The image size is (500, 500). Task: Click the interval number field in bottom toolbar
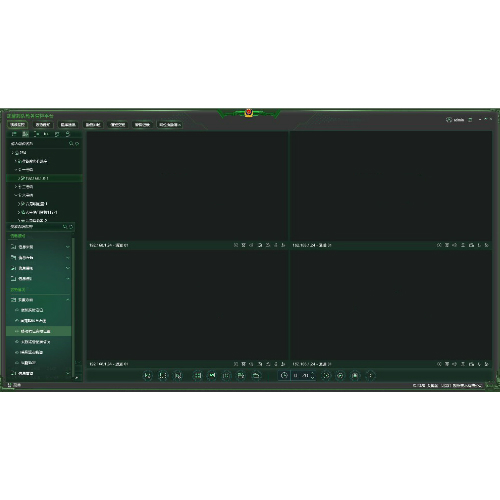(301, 376)
